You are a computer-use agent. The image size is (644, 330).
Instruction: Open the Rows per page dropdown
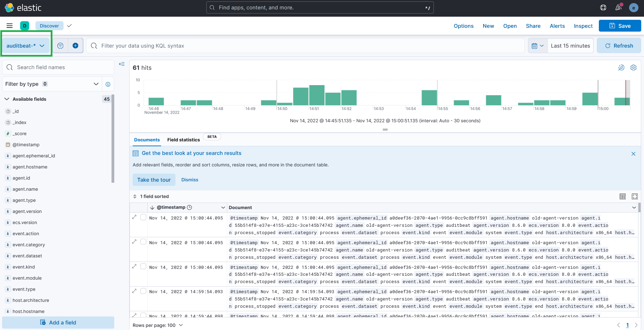click(158, 325)
